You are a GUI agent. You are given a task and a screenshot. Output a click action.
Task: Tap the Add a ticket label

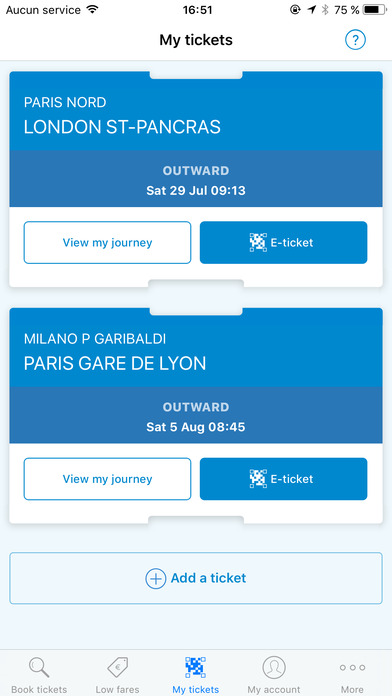pos(208,578)
